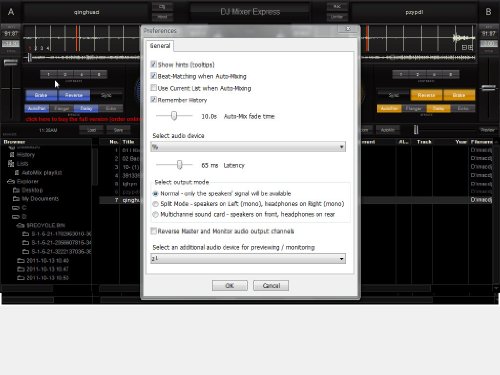Select loop length 2 on deck A
This screenshot has width=500, height=375.
pyautogui.click(x=65, y=74)
